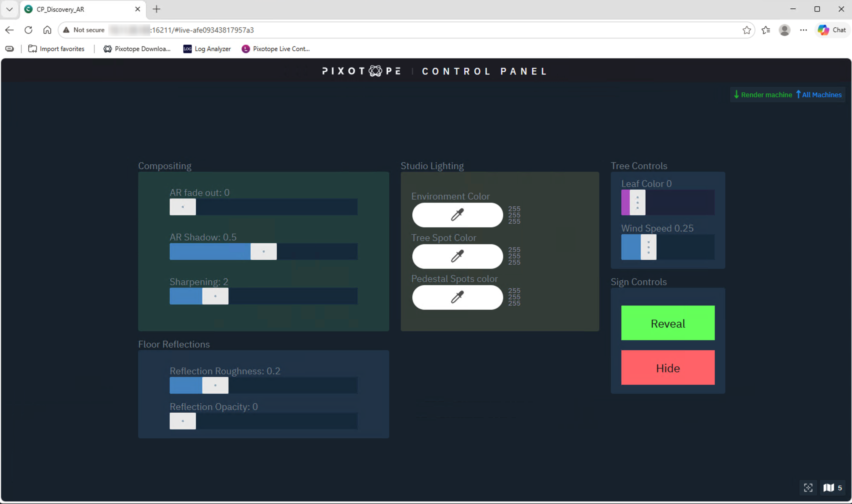The width and height of the screenshot is (852, 504).
Task: Select All Machines link
Action: 819,95
